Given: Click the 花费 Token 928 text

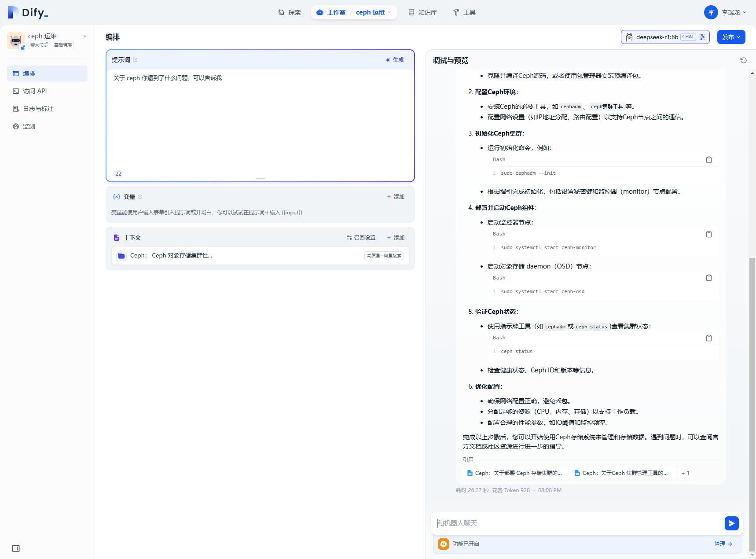Looking at the screenshot, I should tap(511, 490).
